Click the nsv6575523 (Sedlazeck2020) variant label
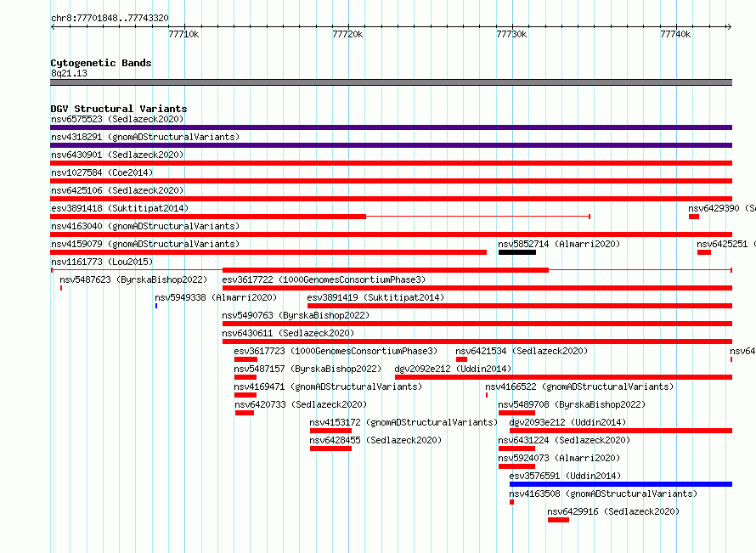Viewport: 756px width, 553px height. [x=117, y=119]
